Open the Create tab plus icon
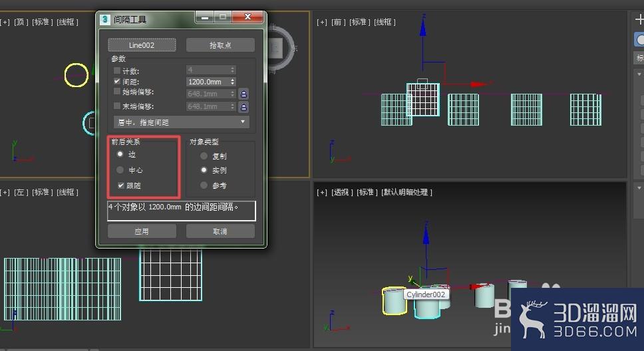 (x=639, y=19)
